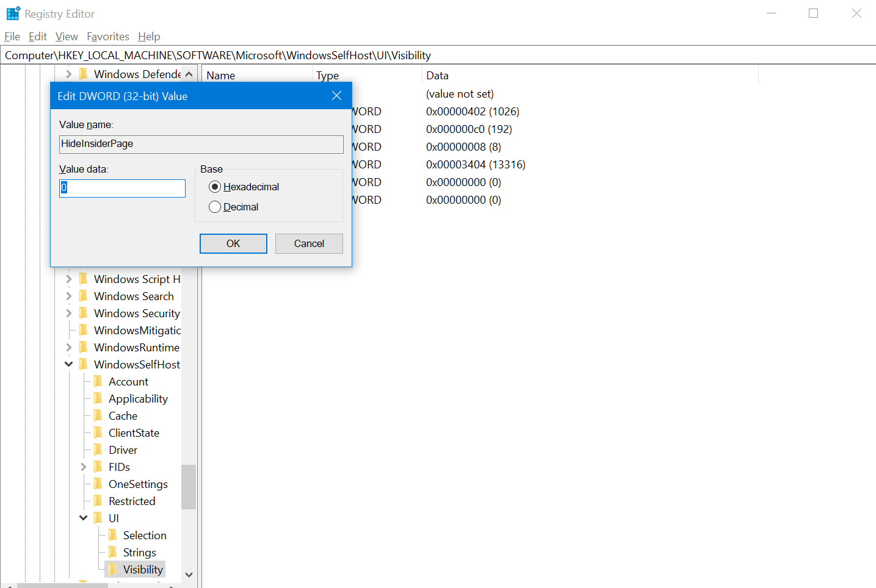876x588 pixels.
Task: Open the View menu
Action: [67, 37]
